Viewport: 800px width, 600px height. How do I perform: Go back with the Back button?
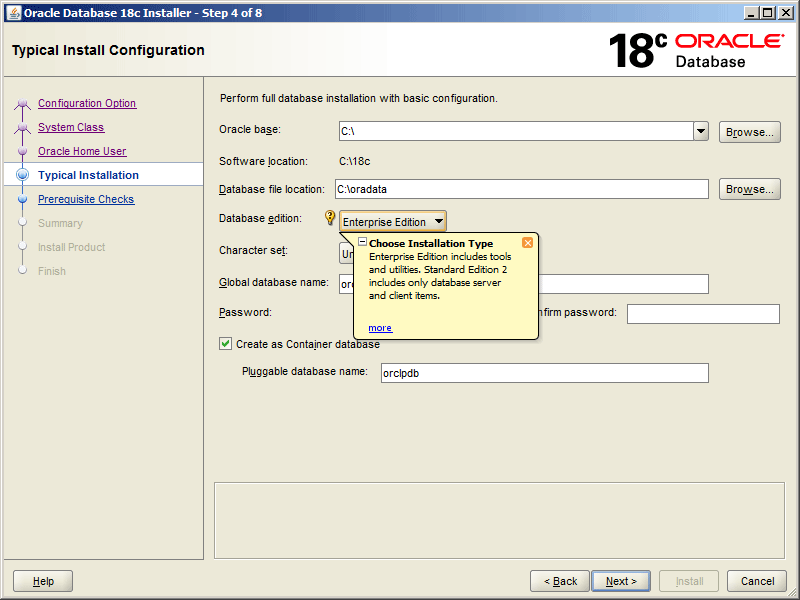coord(560,581)
